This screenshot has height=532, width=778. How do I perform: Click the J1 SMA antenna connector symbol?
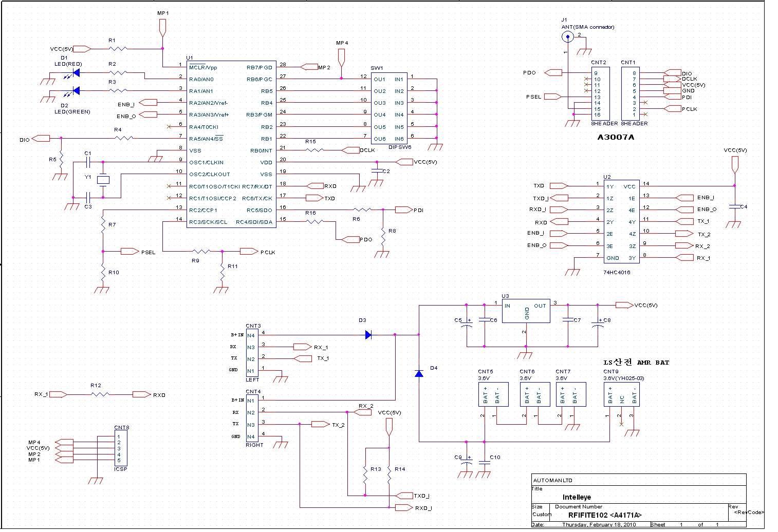coord(568,36)
